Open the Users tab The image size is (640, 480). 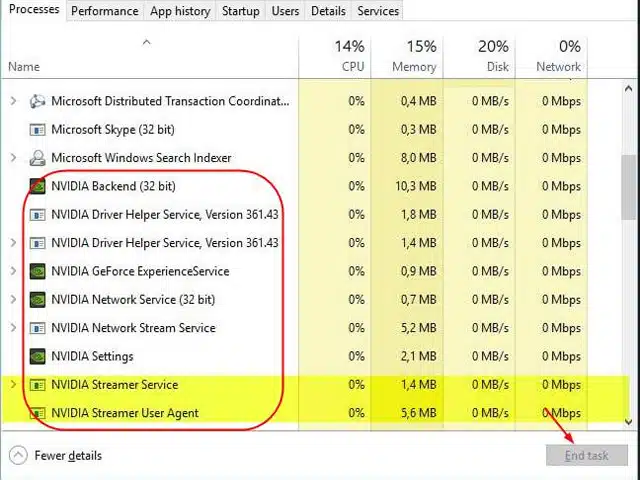tap(285, 11)
